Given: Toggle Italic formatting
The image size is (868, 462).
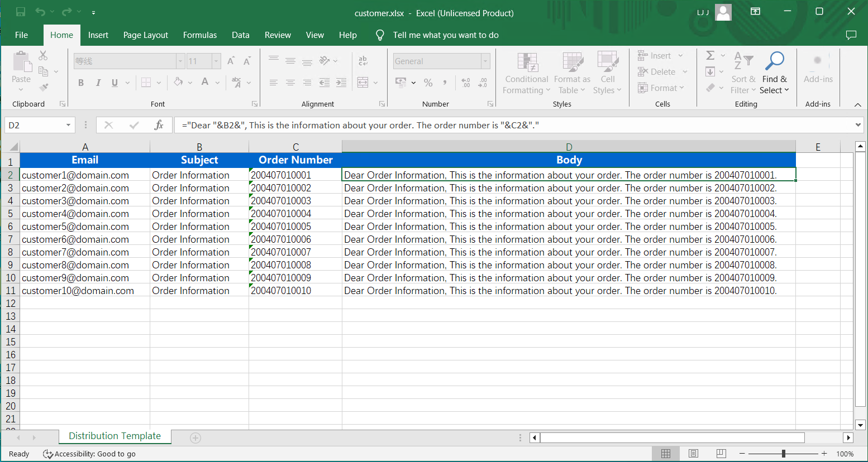Looking at the screenshot, I should click(98, 83).
